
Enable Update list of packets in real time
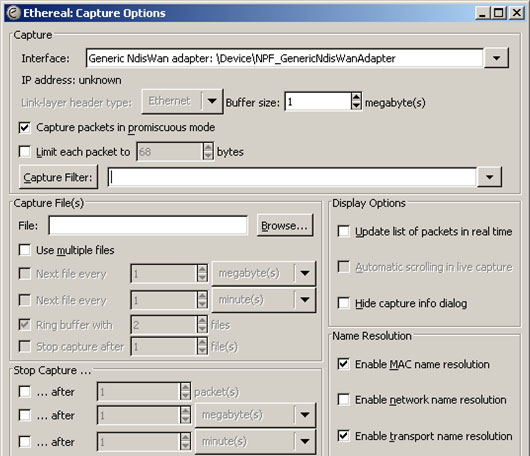tap(343, 232)
